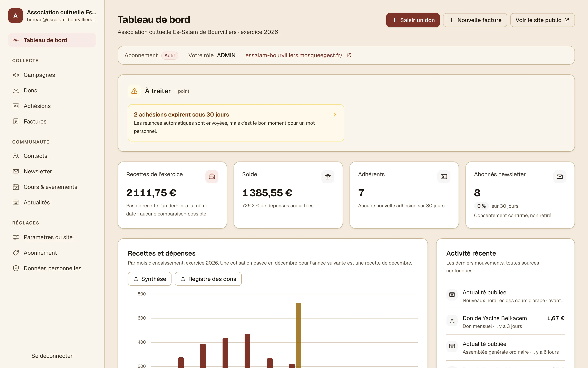588x368 pixels.
Task: Click the Actif subscription badge
Action: click(x=170, y=56)
